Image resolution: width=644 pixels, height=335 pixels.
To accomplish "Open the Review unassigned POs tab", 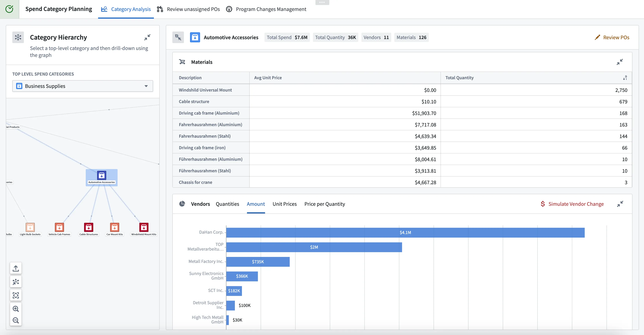I will click(x=189, y=9).
